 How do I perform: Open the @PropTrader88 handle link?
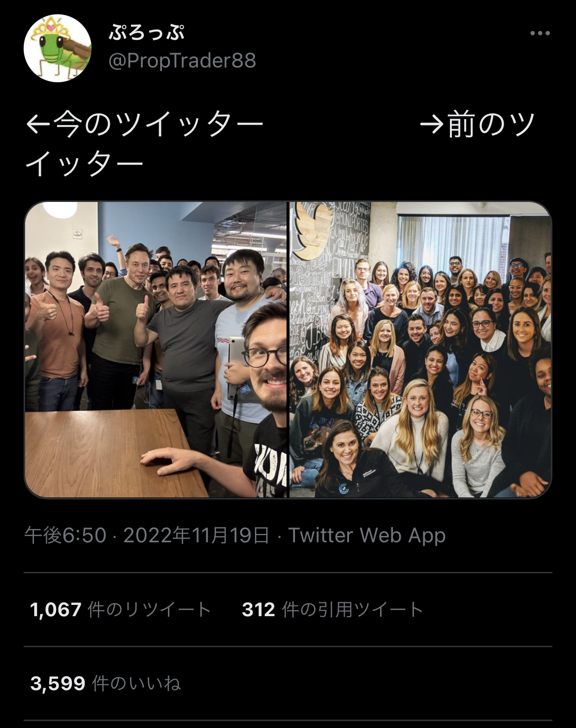point(182,61)
